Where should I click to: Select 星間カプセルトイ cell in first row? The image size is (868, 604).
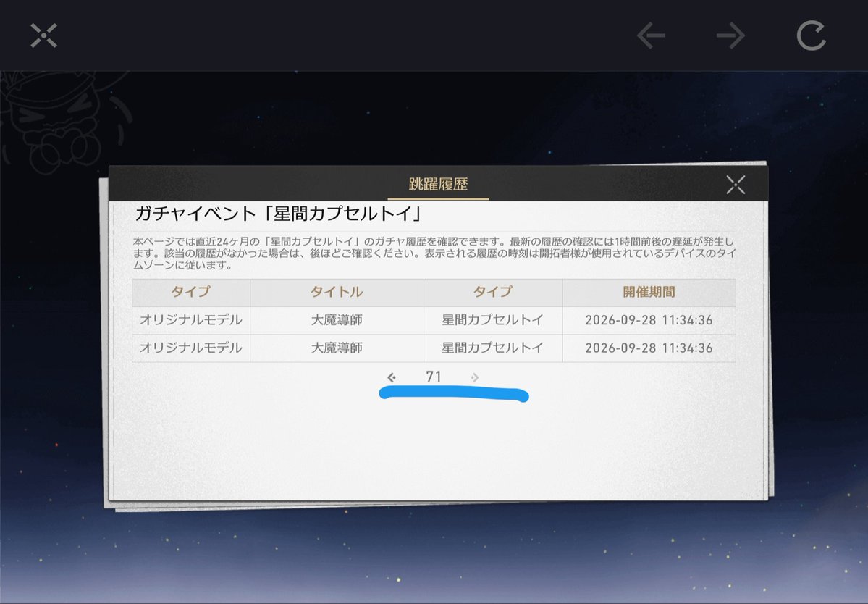(x=493, y=320)
